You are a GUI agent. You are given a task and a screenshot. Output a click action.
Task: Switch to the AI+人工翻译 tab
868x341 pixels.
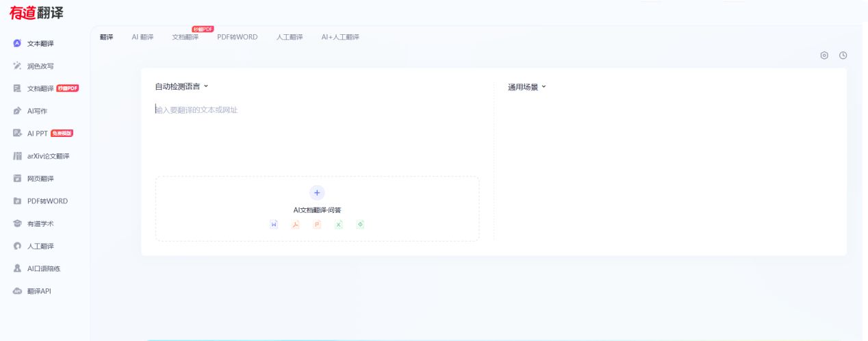pyautogui.click(x=340, y=37)
